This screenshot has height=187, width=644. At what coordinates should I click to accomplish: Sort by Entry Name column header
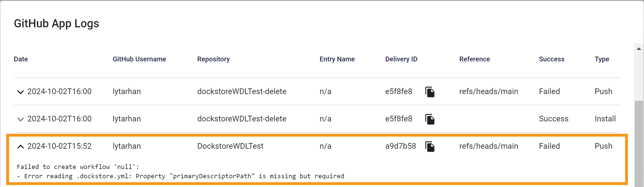click(x=337, y=59)
